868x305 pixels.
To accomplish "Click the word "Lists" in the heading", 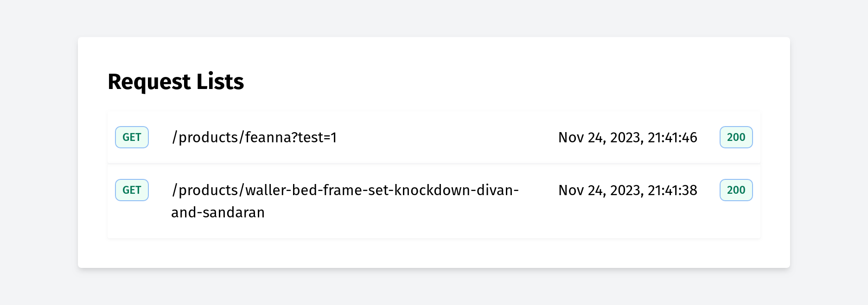I will click(x=220, y=82).
